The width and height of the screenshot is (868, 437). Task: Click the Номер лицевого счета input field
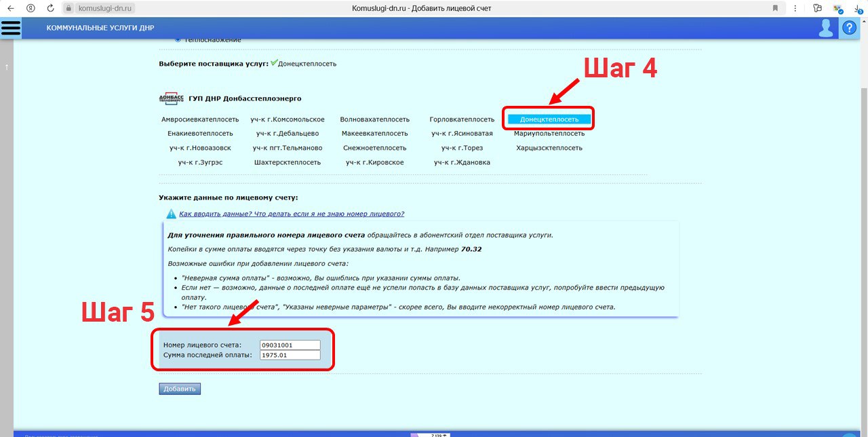click(x=290, y=345)
